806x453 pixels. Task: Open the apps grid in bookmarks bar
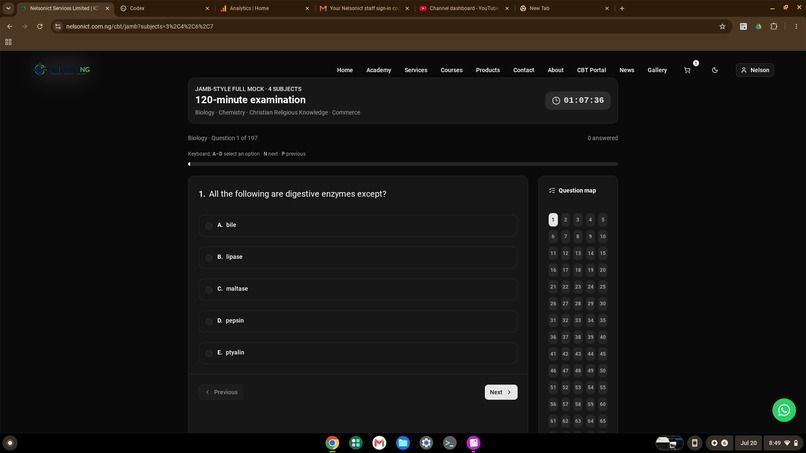8,42
